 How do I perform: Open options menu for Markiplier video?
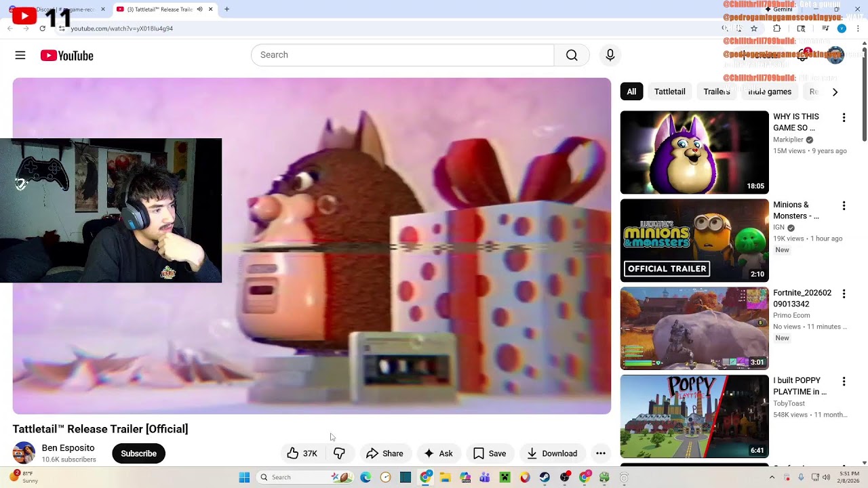[x=844, y=118]
